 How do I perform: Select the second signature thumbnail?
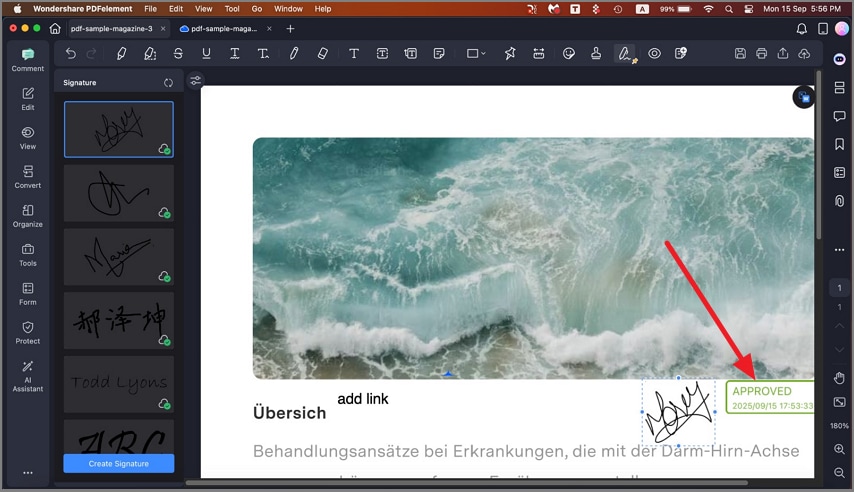click(x=119, y=193)
